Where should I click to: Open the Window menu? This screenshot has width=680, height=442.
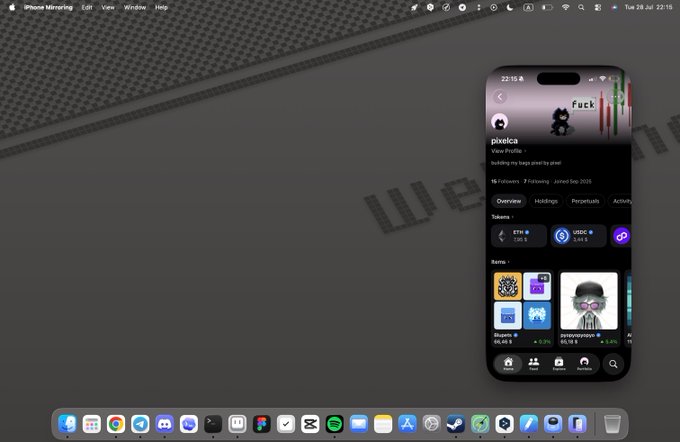(x=135, y=7)
